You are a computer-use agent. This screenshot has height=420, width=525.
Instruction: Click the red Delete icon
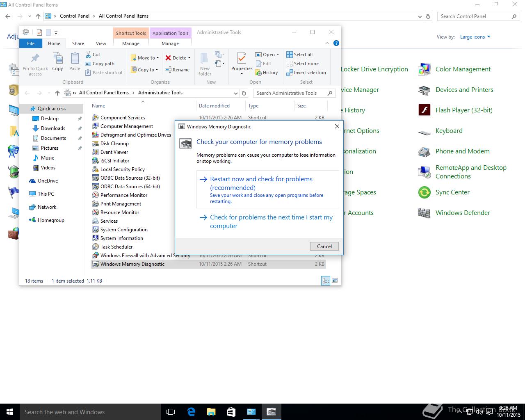coord(168,58)
